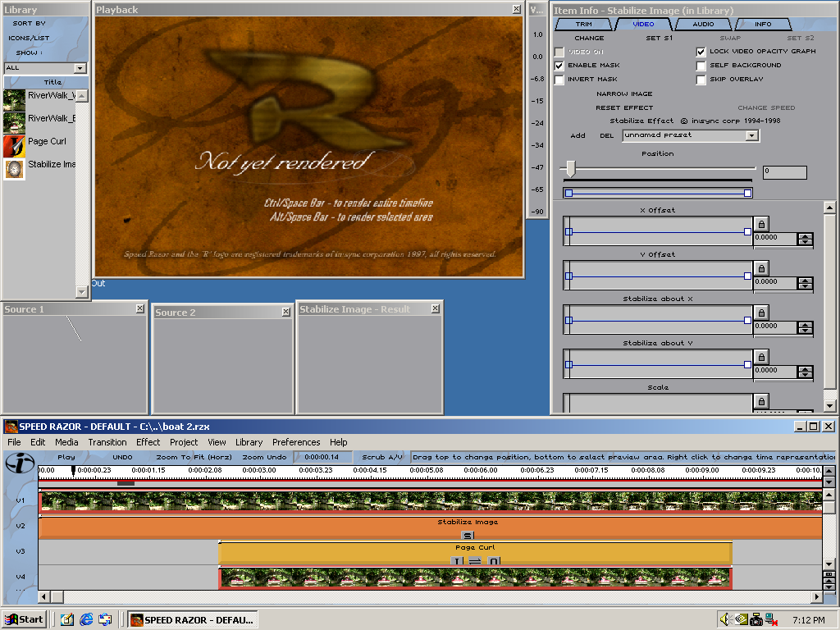
Task: Open the File menu
Action: pos(14,442)
